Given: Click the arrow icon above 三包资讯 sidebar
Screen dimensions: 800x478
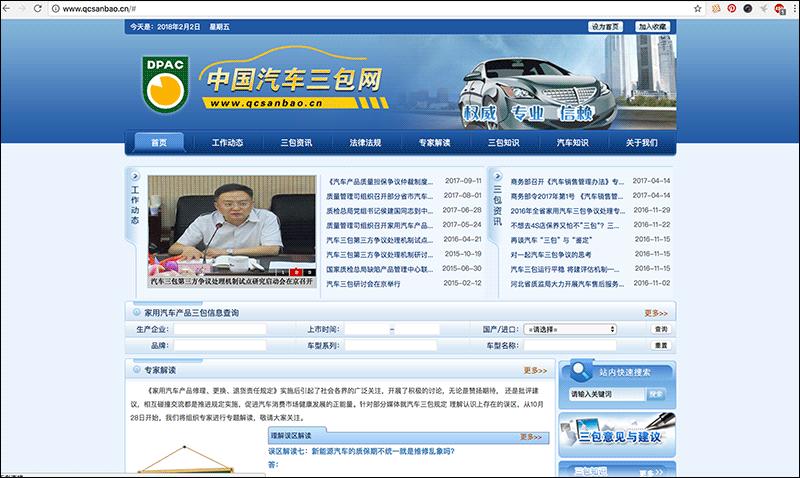Looking at the screenshot, I should click(x=497, y=176).
